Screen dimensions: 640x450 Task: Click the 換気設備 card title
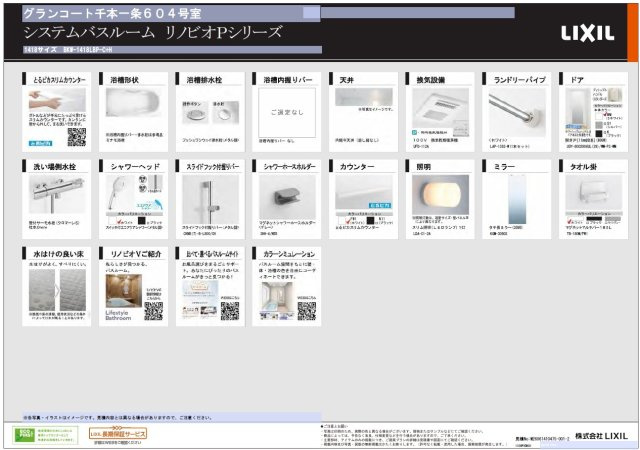tap(431, 80)
